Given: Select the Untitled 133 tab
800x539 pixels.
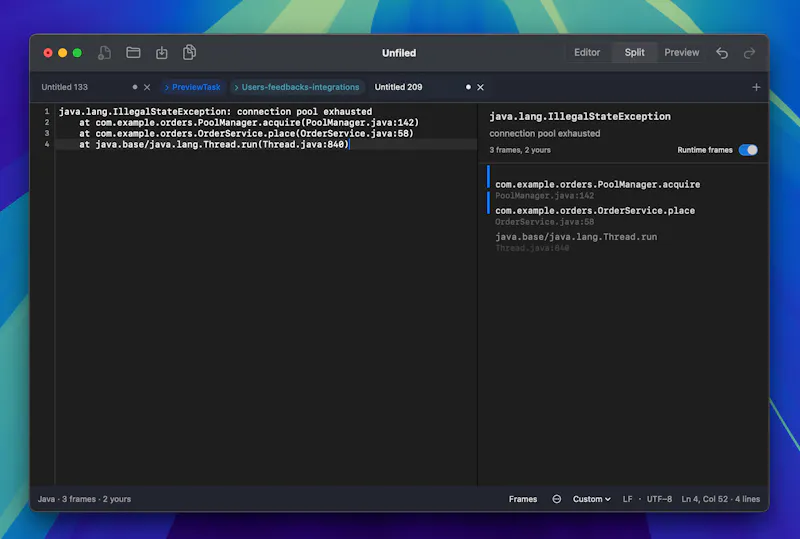Looking at the screenshot, I should [x=64, y=87].
